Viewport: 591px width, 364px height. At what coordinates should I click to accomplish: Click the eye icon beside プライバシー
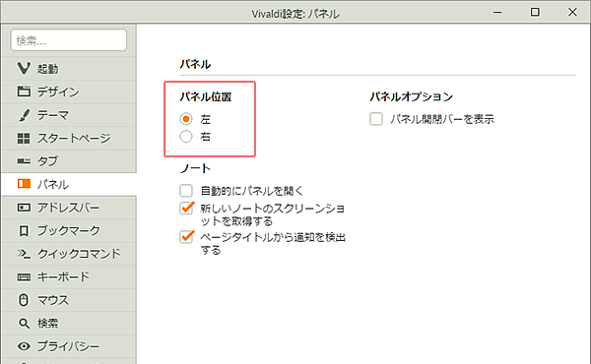click(x=24, y=346)
